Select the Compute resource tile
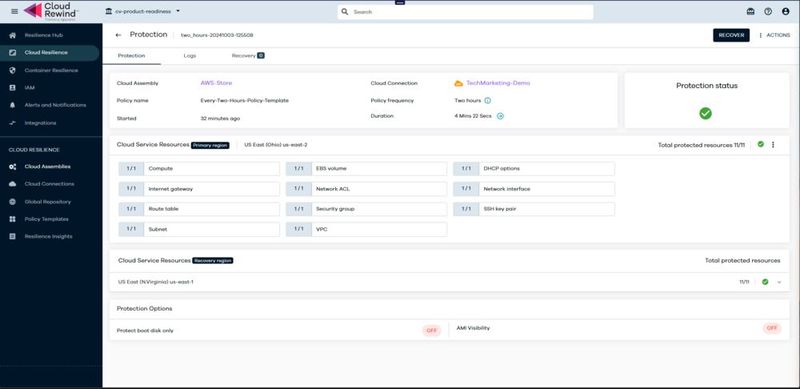 pos(199,168)
